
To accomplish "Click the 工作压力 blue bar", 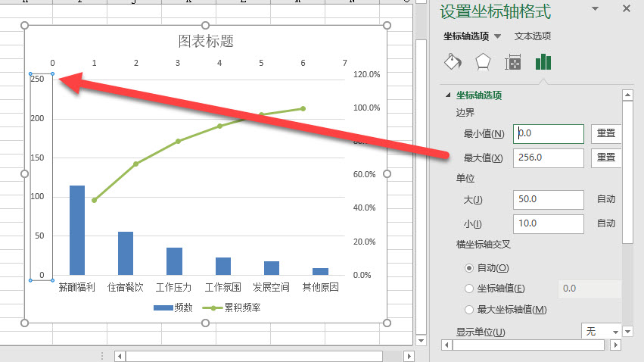I will [174, 261].
